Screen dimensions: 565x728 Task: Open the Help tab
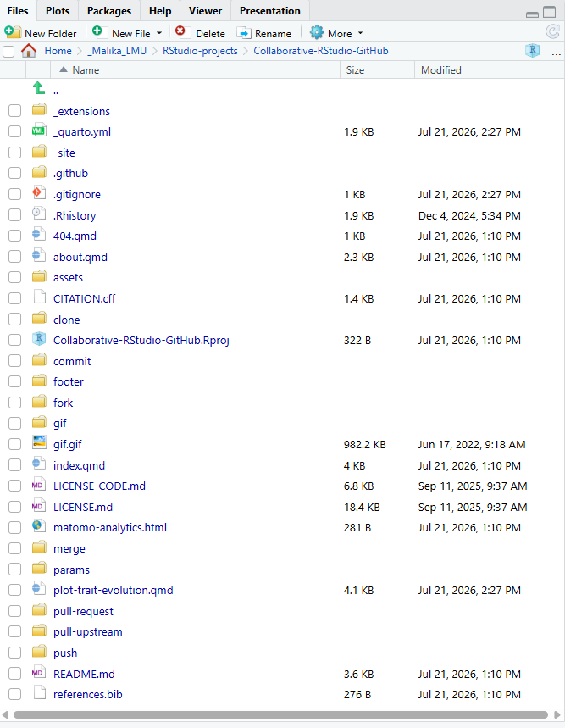pyautogui.click(x=160, y=11)
